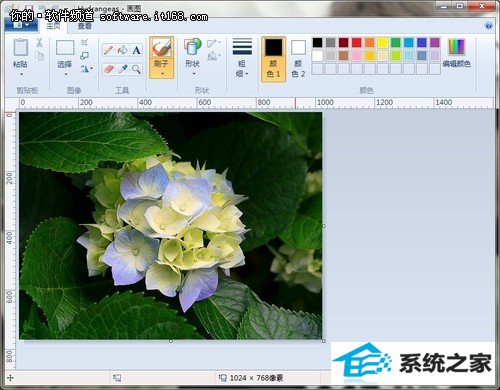Select the Magnifier tool

(x=136, y=69)
